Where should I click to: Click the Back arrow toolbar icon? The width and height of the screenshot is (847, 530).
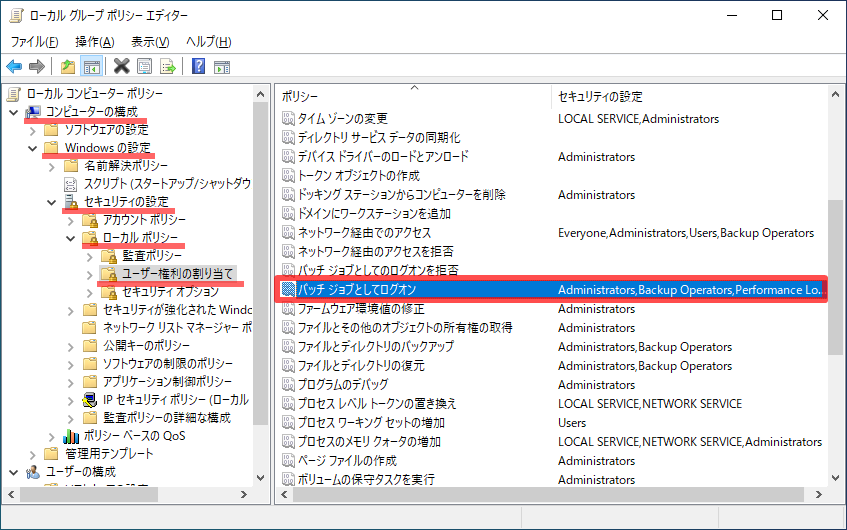(14, 67)
